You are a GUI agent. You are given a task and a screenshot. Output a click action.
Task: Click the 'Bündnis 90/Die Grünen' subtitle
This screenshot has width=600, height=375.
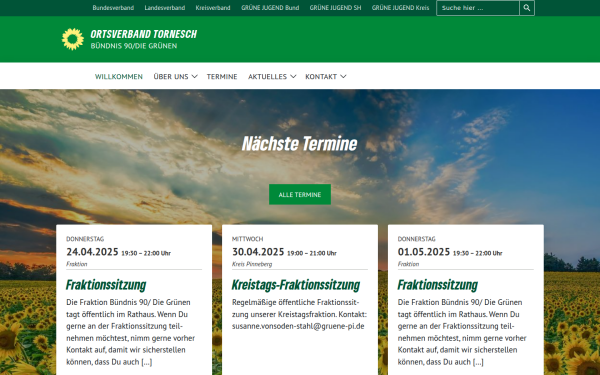click(x=134, y=46)
